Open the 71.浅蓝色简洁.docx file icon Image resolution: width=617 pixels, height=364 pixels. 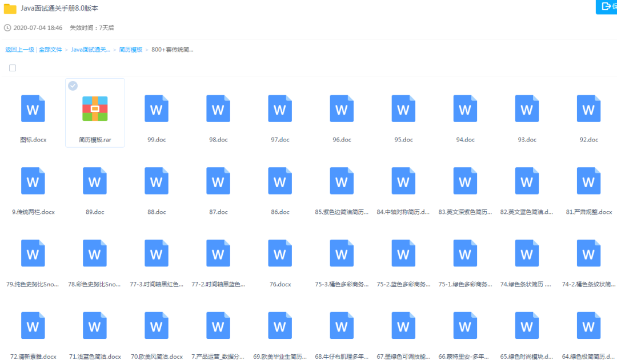pos(95,325)
